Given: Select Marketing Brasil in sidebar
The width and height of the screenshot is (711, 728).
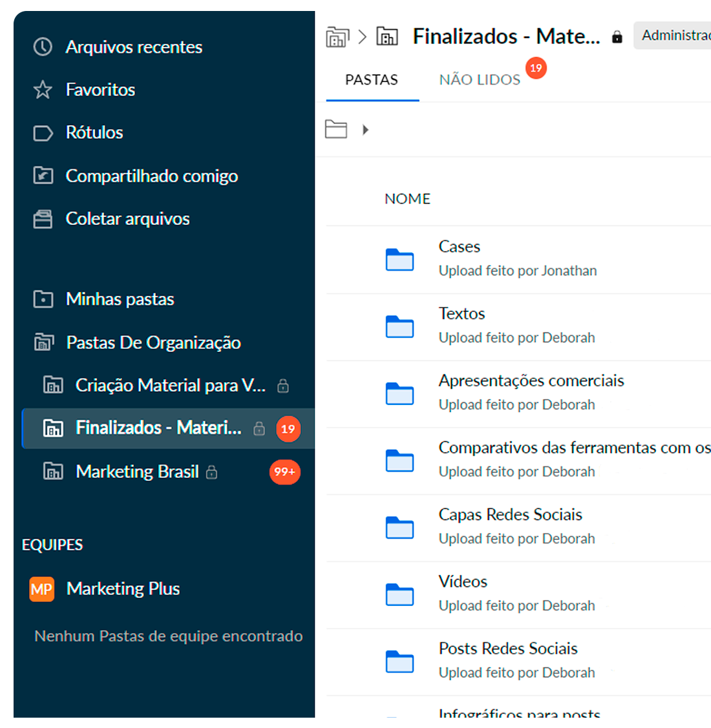Looking at the screenshot, I should (x=137, y=472).
